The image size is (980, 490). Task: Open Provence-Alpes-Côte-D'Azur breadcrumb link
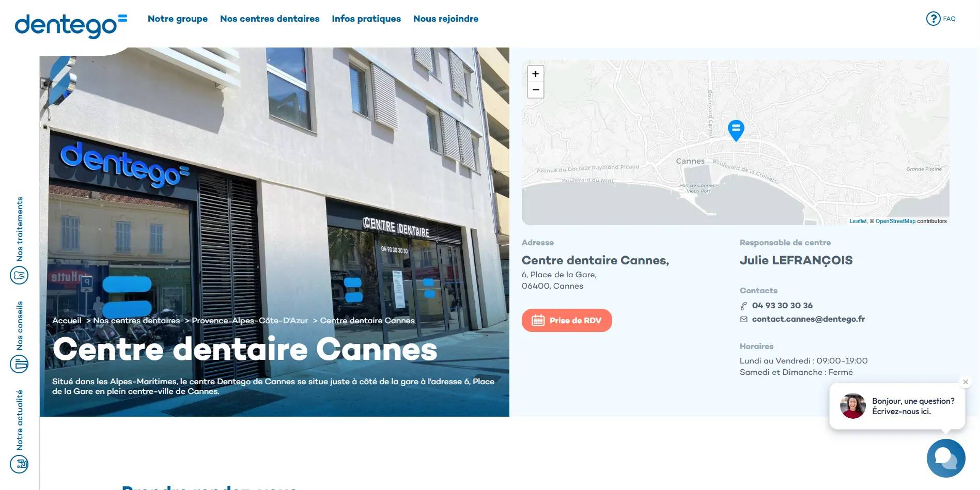point(250,321)
